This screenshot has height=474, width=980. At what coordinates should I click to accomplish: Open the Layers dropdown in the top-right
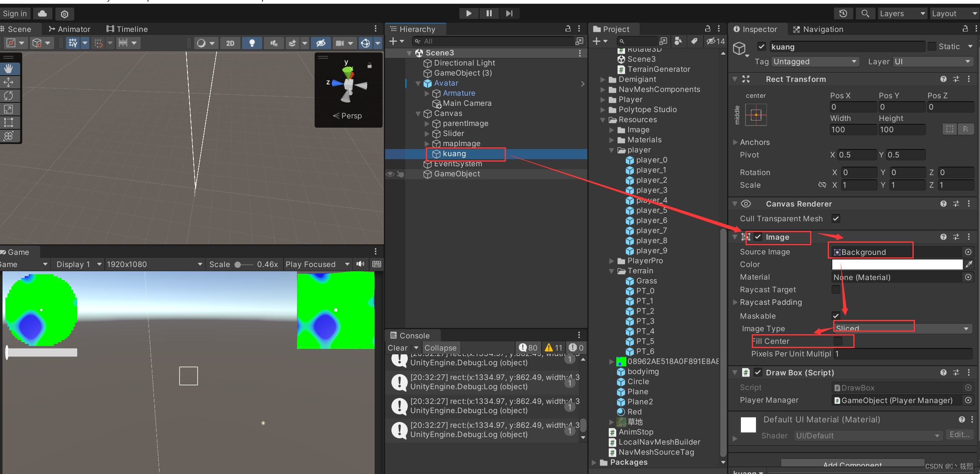click(x=902, y=13)
